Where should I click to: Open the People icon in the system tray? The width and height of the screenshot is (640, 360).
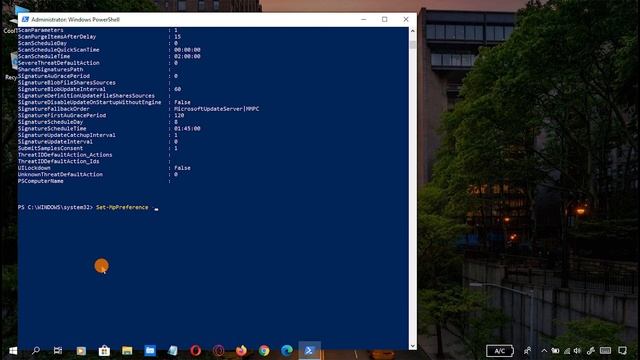tap(527, 351)
